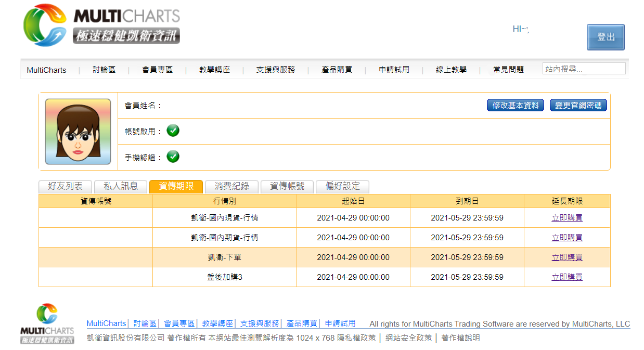The width and height of the screenshot is (644, 350).
Task: Open 討論區 in the top navigation
Action: click(x=104, y=70)
